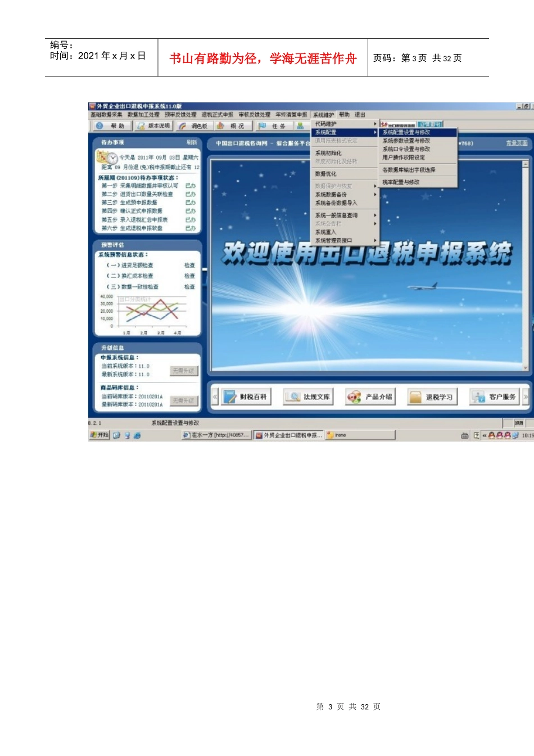Switch to 在水一方 taskbar window
The height and width of the screenshot is (756, 534).
pyautogui.click(x=216, y=435)
